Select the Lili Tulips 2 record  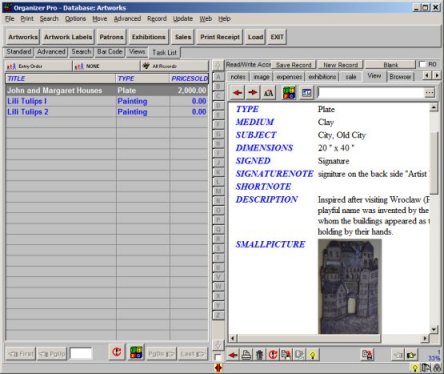point(107,112)
